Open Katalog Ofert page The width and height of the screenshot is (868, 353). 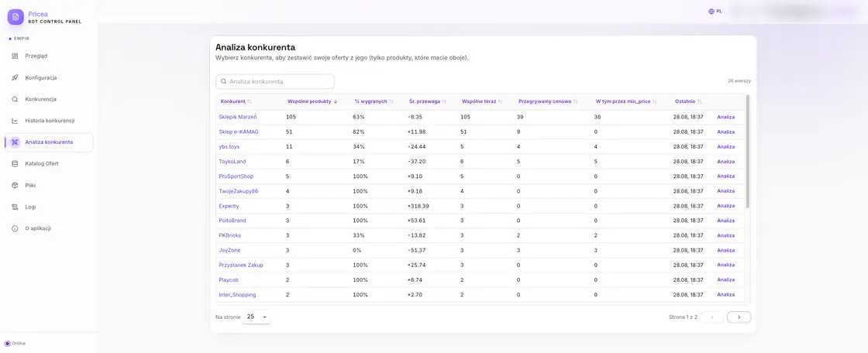49,164
